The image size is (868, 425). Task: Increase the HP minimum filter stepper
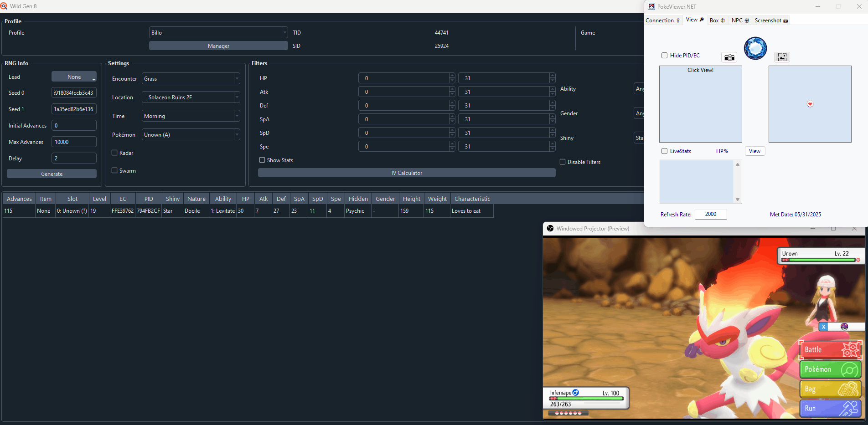(452, 76)
